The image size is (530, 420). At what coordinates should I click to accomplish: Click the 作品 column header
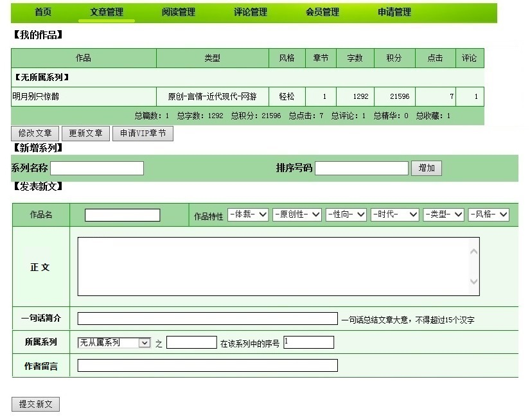pos(84,58)
